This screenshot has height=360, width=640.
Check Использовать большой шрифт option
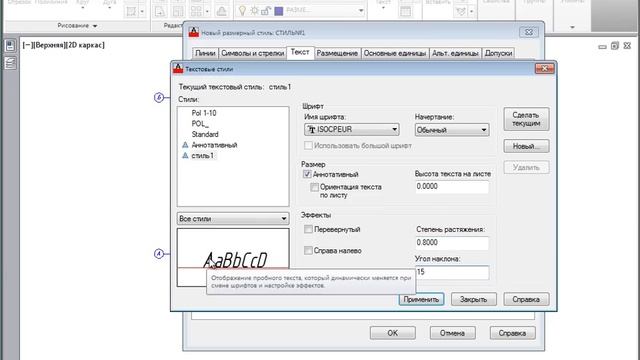coord(308,145)
